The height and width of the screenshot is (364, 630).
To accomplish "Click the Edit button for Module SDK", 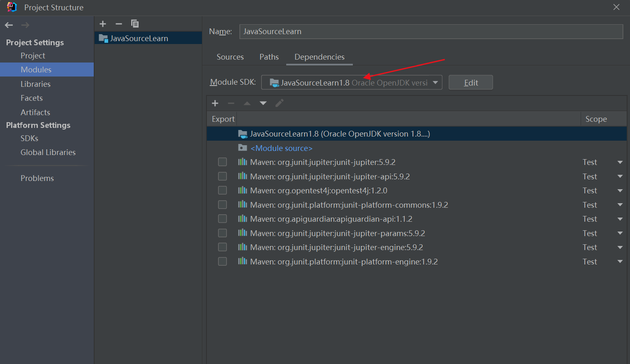I will (x=470, y=82).
